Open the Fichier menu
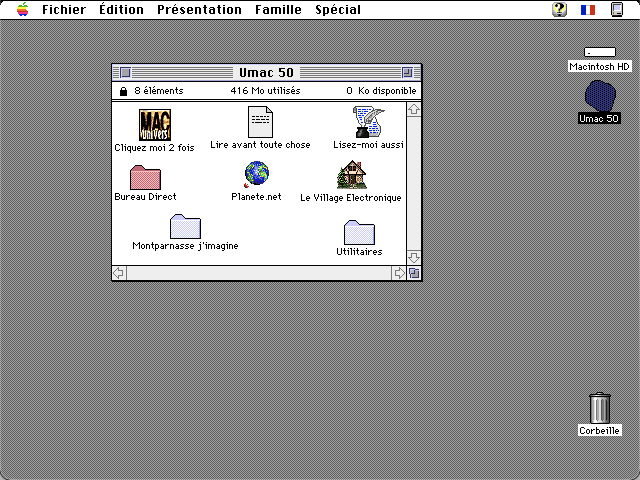 (x=64, y=9)
